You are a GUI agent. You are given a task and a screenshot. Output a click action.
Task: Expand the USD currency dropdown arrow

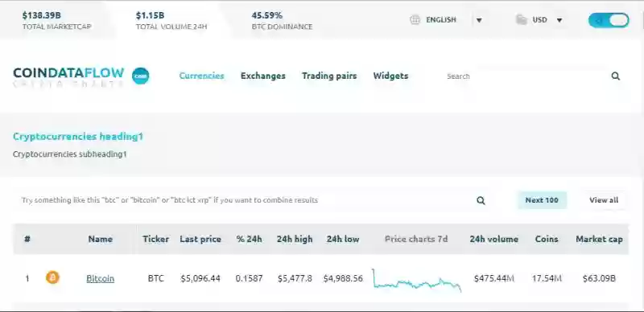[x=559, y=20]
